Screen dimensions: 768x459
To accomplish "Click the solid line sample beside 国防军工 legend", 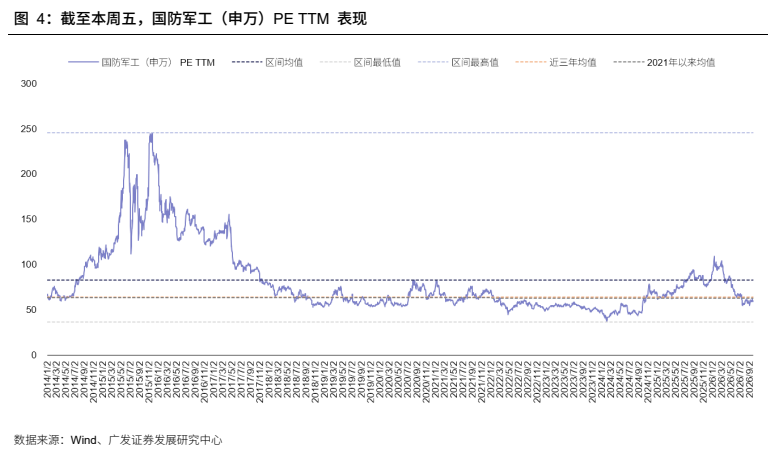I will pyautogui.click(x=83, y=62).
